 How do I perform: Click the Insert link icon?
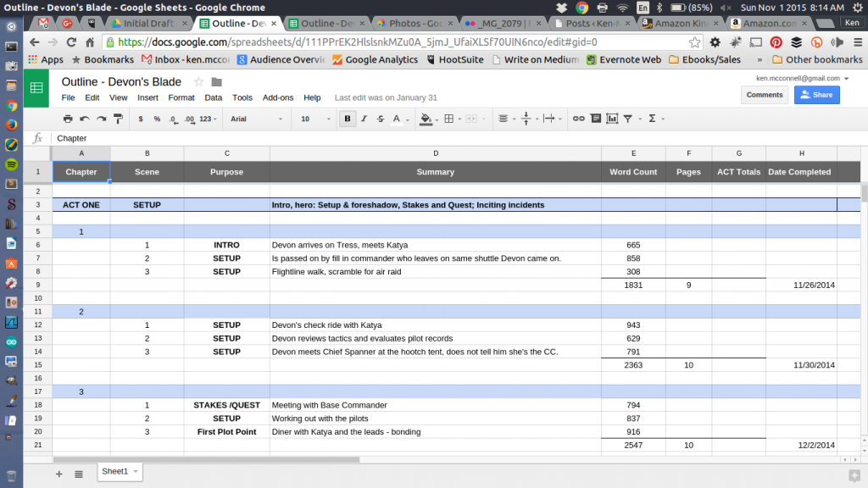[580, 119]
